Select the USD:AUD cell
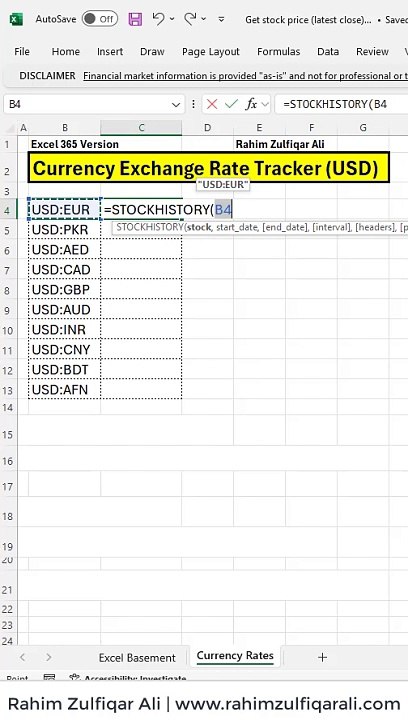This screenshot has height=720, width=408. pyautogui.click(x=65, y=309)
